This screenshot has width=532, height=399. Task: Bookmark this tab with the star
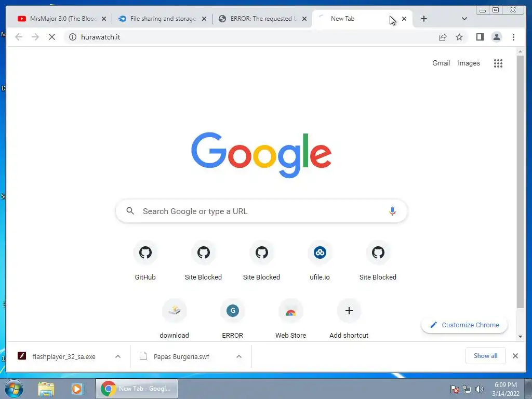pos(459,37)
